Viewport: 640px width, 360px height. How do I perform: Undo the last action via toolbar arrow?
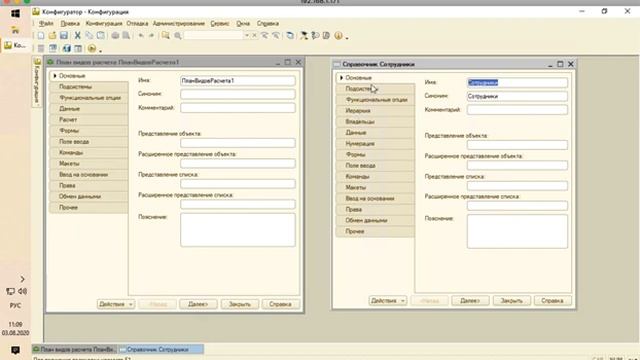141,36
